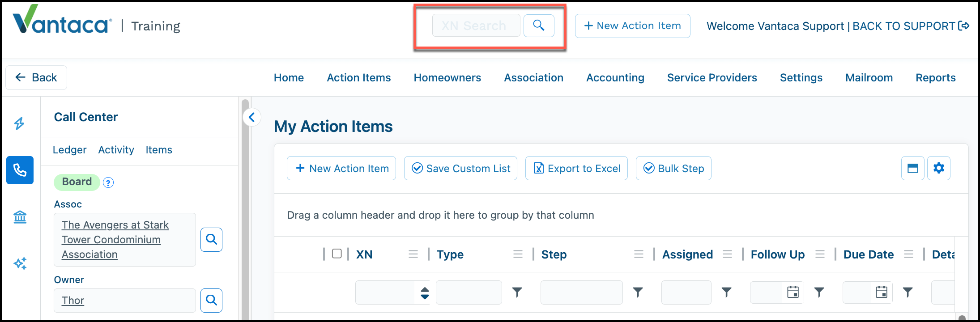Toggle the select-all checkbox in grid header

coord(337,254)
